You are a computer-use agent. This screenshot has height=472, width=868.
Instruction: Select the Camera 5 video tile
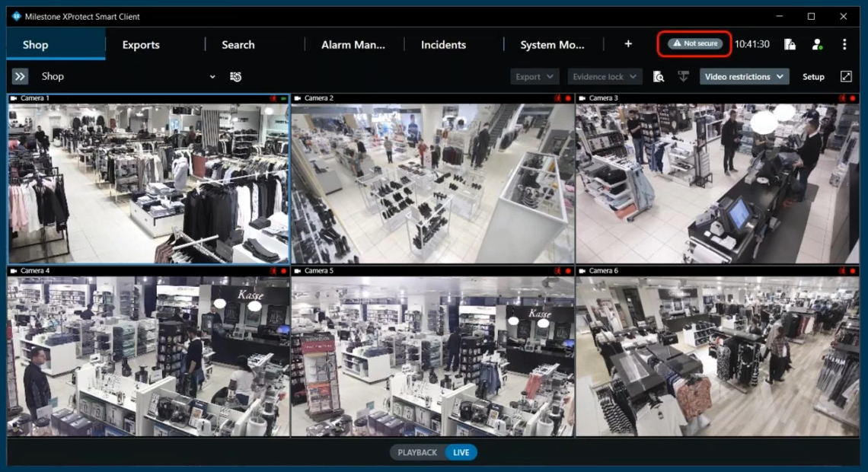432,355
